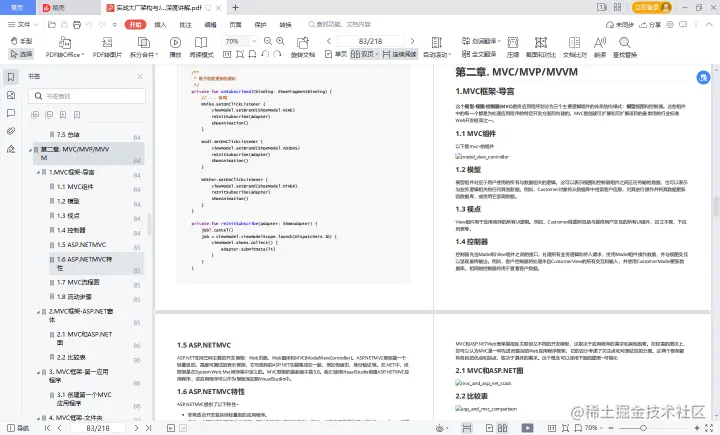Start read aloud (朗读)

pos(600,47)
